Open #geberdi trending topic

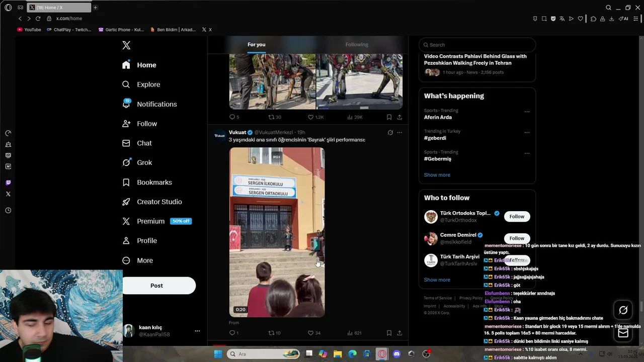[x=435, y=138]
